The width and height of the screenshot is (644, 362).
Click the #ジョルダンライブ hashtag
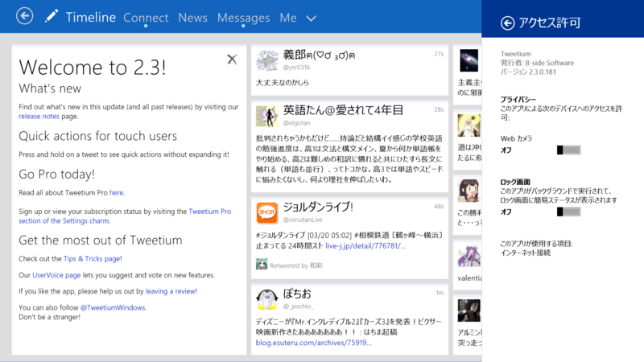point(280,235)
